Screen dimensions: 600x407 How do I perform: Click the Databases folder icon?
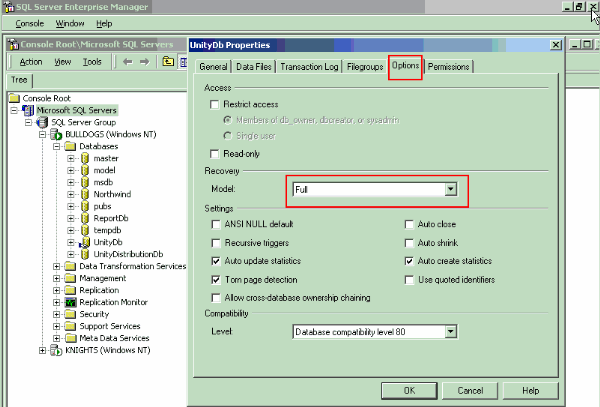(70, 146)
